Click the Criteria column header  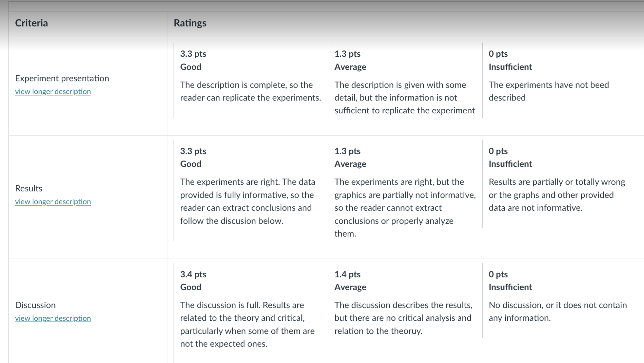click(31, 23)
